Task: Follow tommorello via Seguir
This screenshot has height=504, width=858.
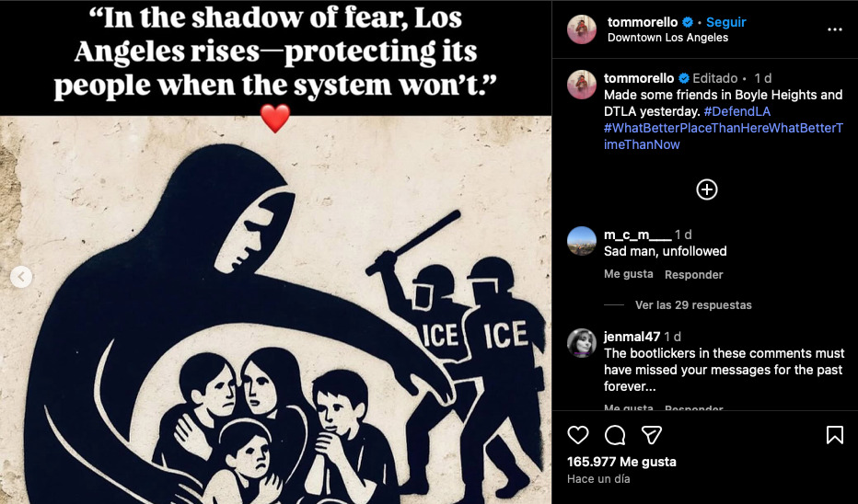Action: tap(726, 22)
